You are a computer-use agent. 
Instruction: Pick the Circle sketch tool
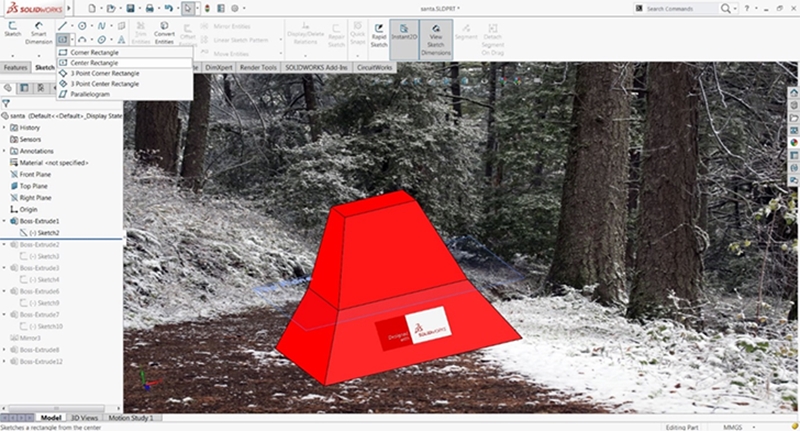[82, 26]
